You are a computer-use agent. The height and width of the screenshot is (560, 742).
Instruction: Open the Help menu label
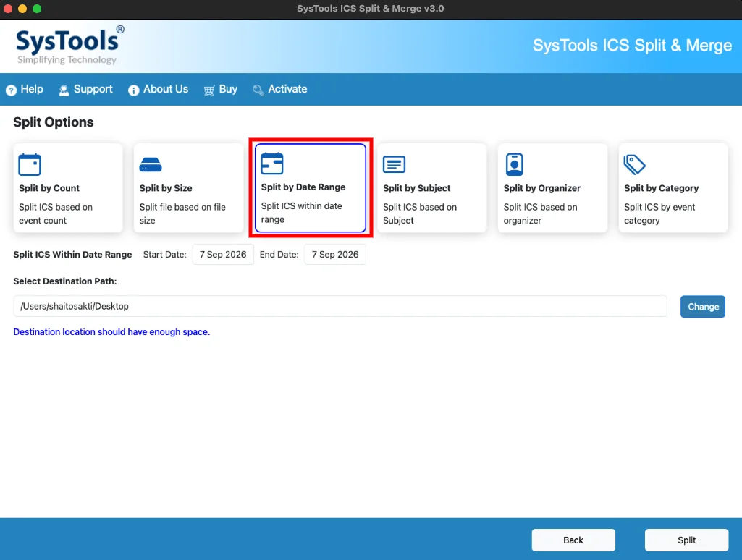(x=32, y=89)
